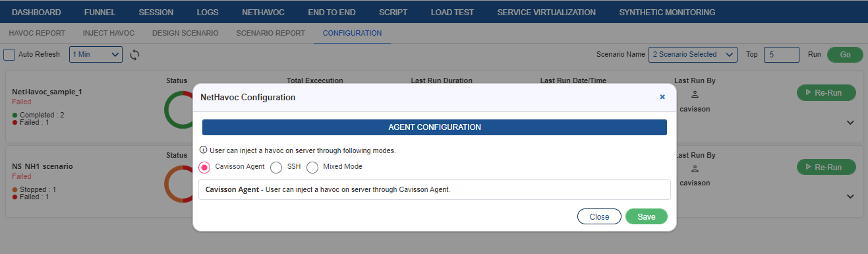Open the 1 Min refresh interval dropdown

coord(96,55)
